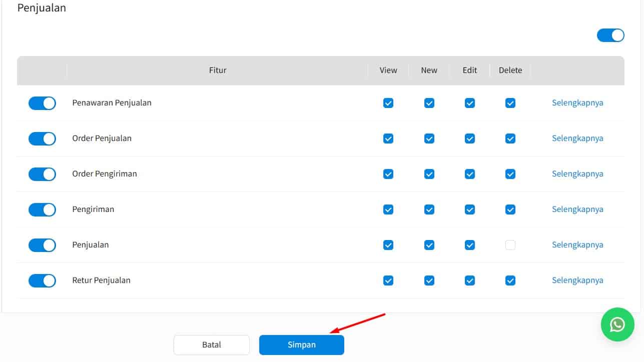Screen dimensions: 644x362
Task: Expand Selengkapnya for the Penjualan row
Action: point(577,245)
